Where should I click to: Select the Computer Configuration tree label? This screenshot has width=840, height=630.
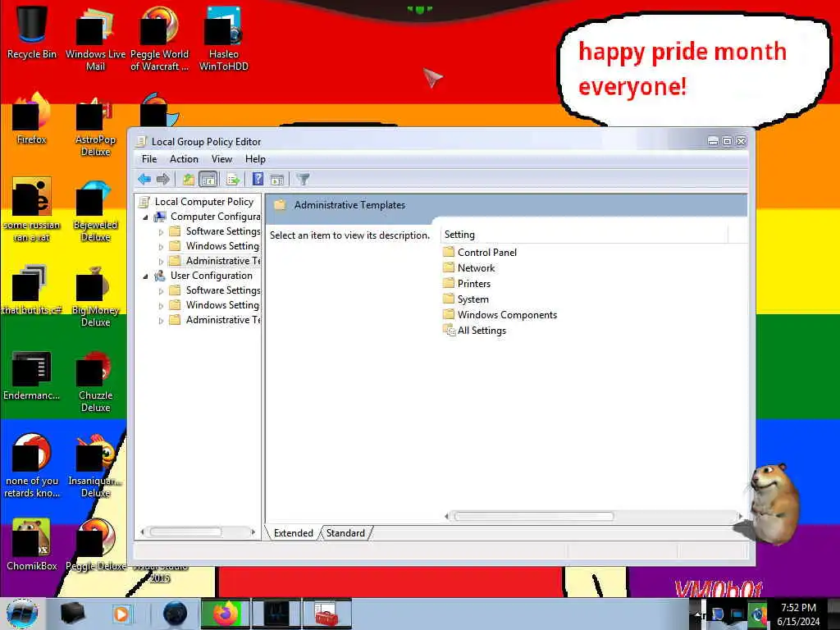(215, 217)
